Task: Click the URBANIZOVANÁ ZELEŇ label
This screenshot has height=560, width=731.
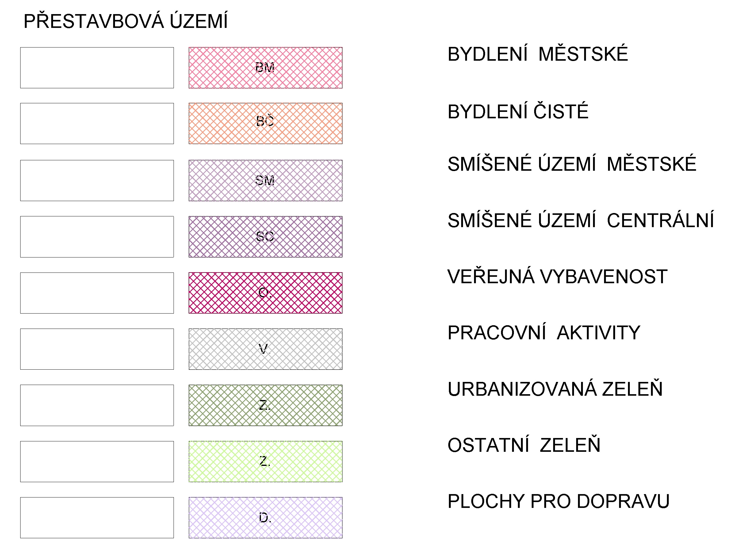Action: coord(555,388)
